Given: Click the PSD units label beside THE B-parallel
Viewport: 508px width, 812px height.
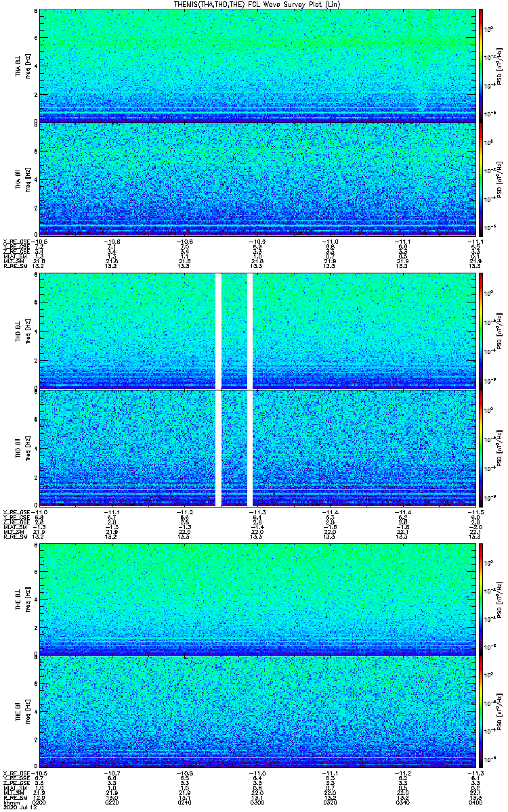Looking at the screenshot, I should [500, 713].
